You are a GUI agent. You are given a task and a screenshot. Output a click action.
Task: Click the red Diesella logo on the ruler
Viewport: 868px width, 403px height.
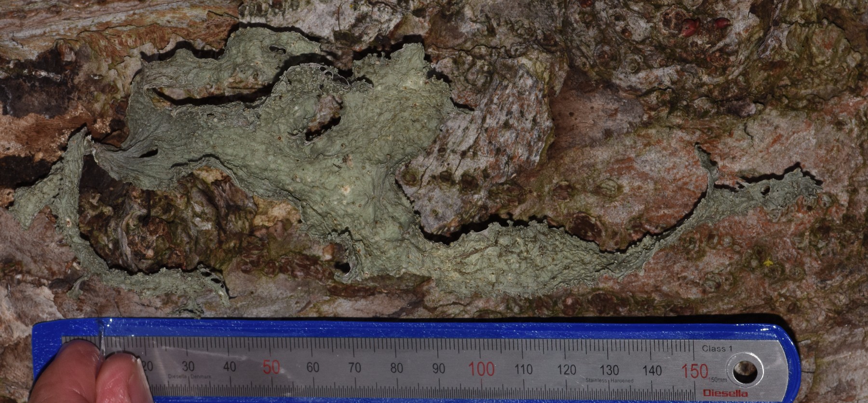point(722,393)
